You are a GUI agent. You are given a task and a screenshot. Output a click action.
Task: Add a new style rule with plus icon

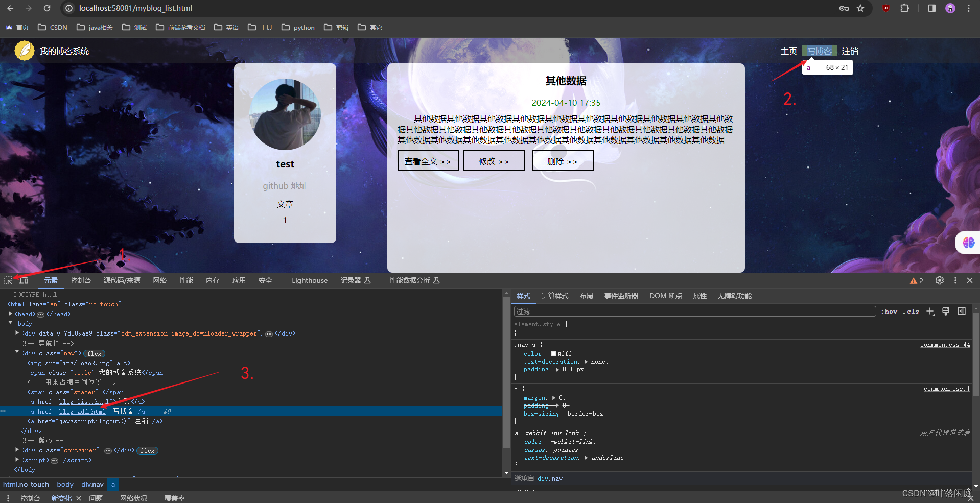tap(930, 312)
